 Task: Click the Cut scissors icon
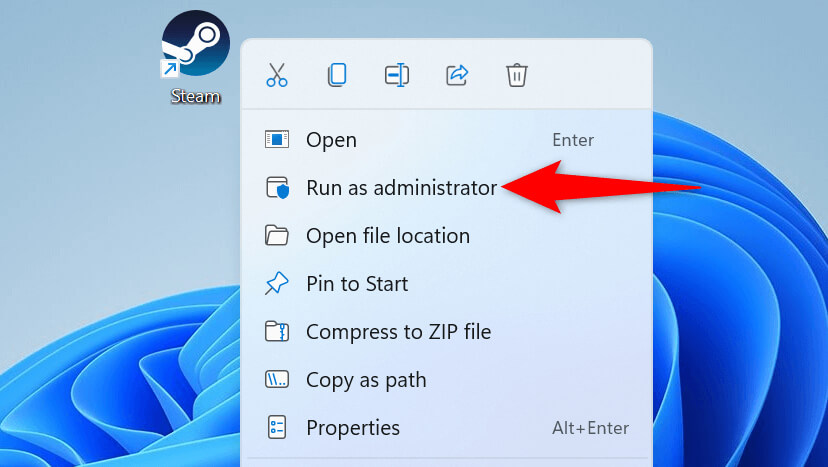277,75
